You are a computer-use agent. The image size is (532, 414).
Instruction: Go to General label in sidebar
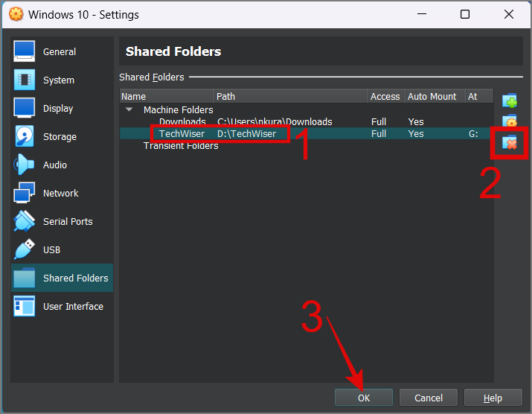click(x=60, y=51)
